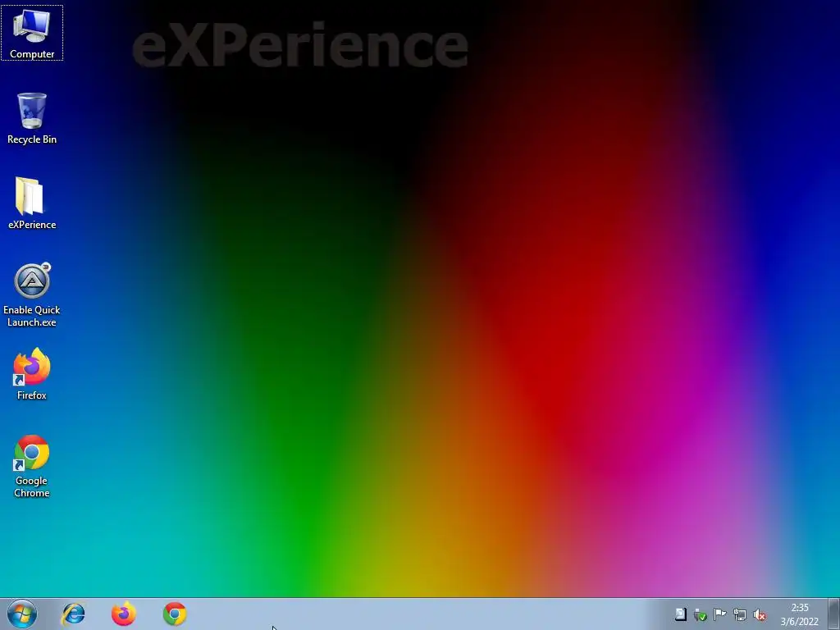Select the Recycle Bin desktop icon
This screenshot has height=630, width=840.
pyautogui.click(x=32, y=118)
